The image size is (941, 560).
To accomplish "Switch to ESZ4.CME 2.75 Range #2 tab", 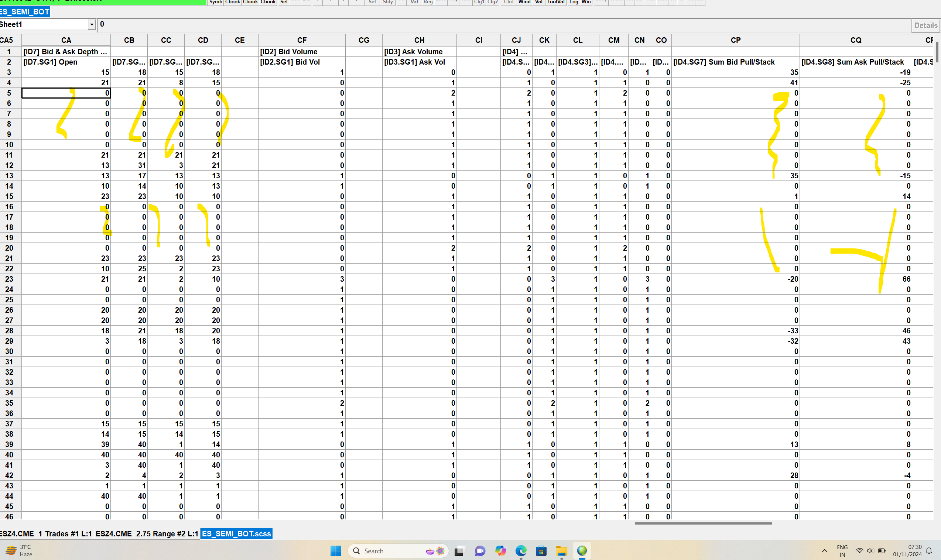I will click(x=147, y=533).
